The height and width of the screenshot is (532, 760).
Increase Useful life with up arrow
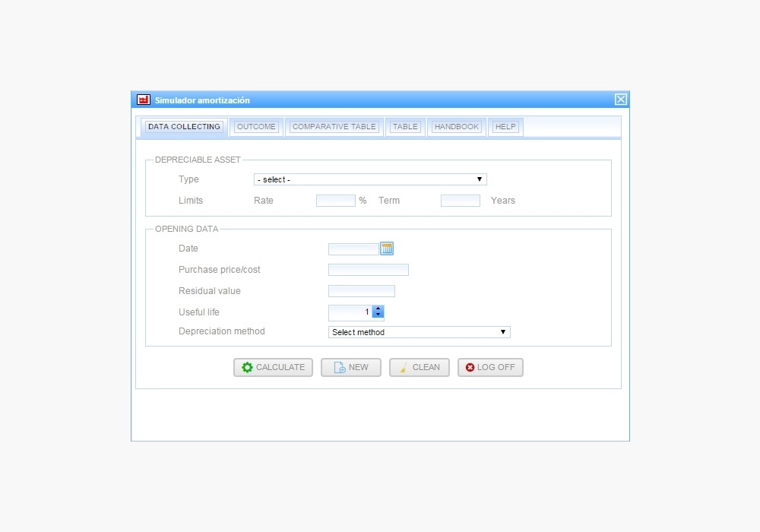click(x=378, y=309)
